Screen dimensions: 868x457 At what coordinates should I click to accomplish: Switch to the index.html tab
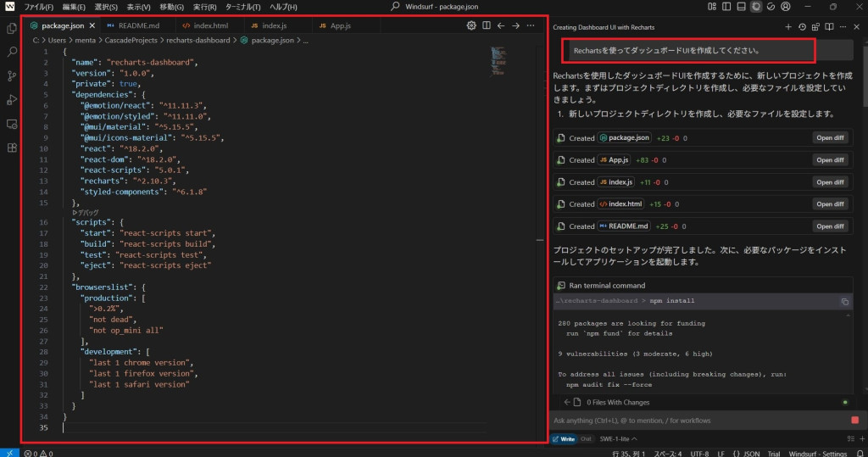tap(209, 25)
